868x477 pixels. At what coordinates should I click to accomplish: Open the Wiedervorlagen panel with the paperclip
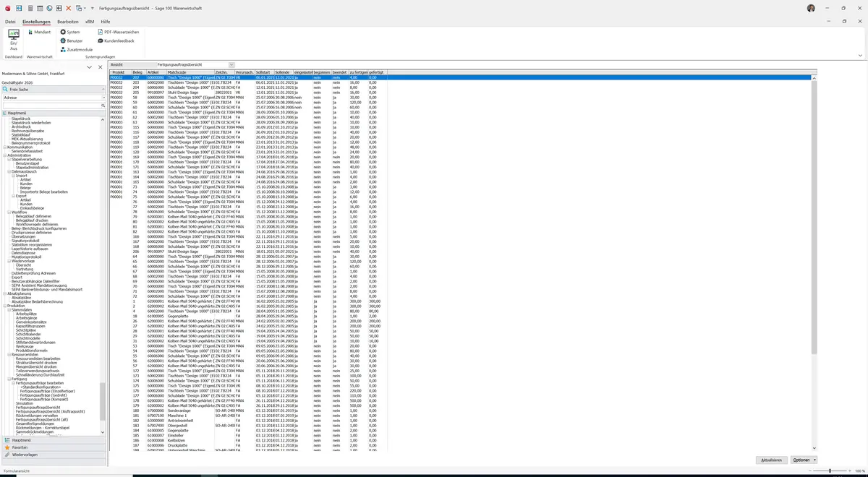pos(53,455)
